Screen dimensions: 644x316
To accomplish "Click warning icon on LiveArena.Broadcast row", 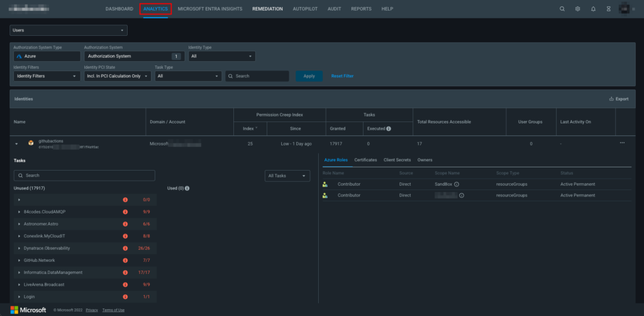I will 125,285.
